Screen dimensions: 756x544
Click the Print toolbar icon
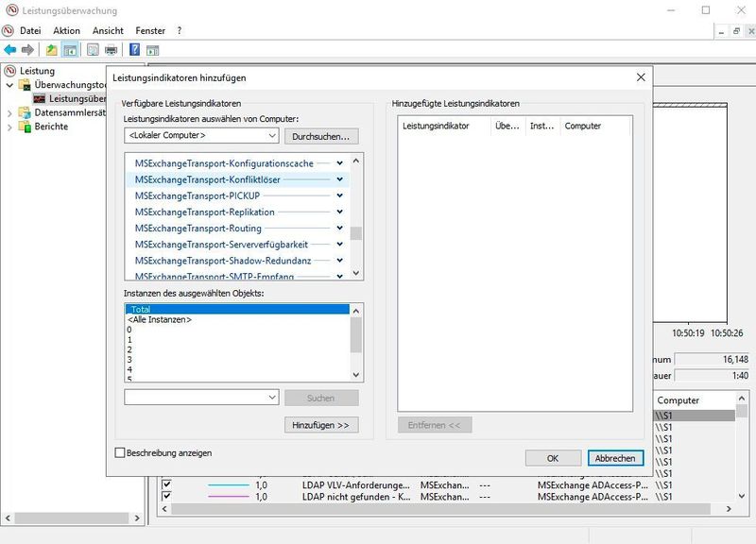click(111, 50)
